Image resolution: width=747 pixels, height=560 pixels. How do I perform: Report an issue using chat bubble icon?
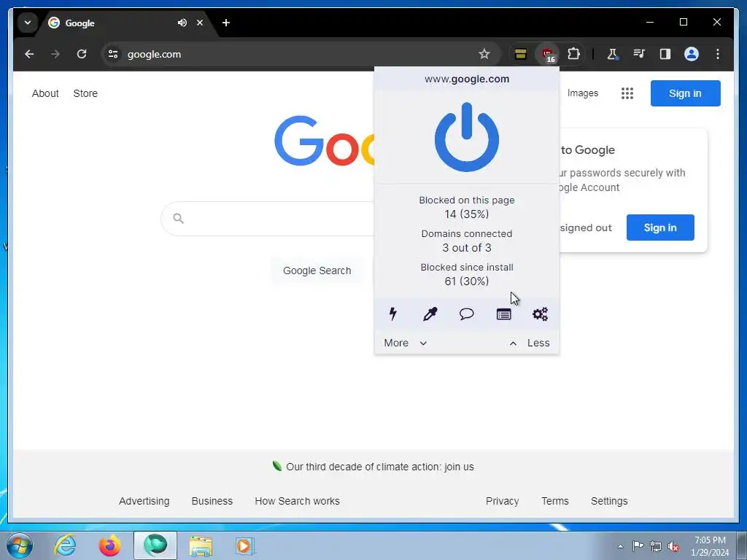click(x=466, y=314)
